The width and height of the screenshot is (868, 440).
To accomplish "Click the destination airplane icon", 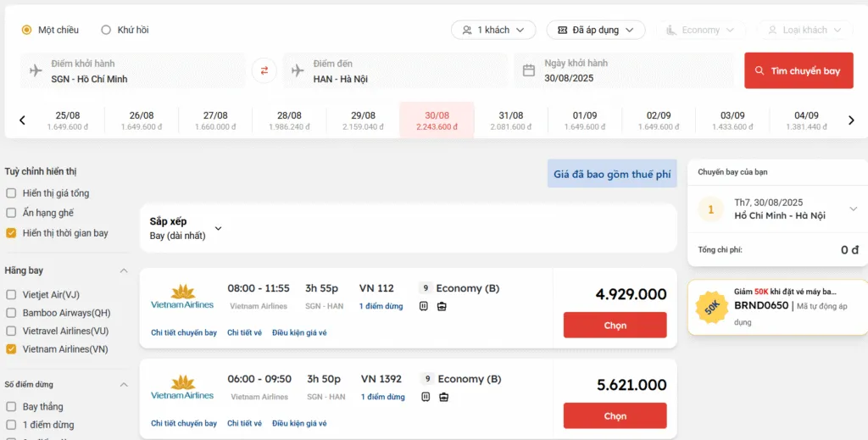I will [298, 70].
